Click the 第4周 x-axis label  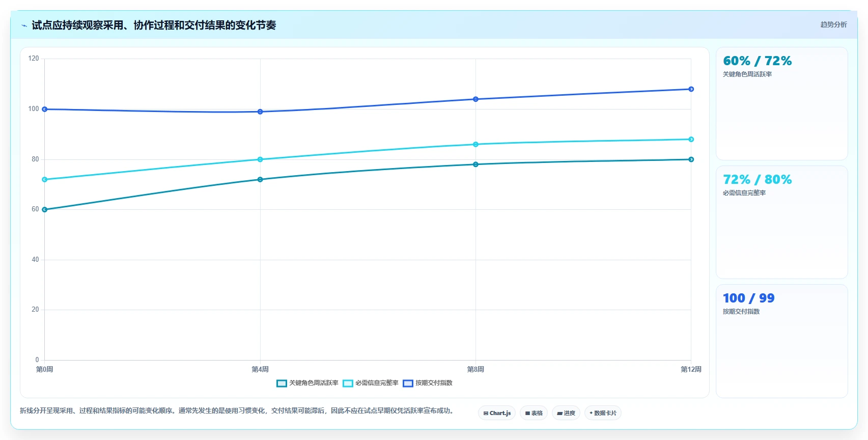(260, 370)
